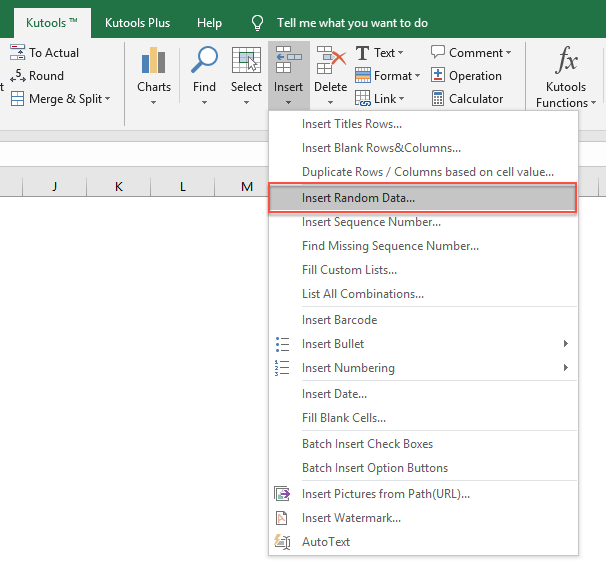Choose Find Missing Sequence Number entry
This screenshot has width=606, height=562.
click(x=424, y=246)
